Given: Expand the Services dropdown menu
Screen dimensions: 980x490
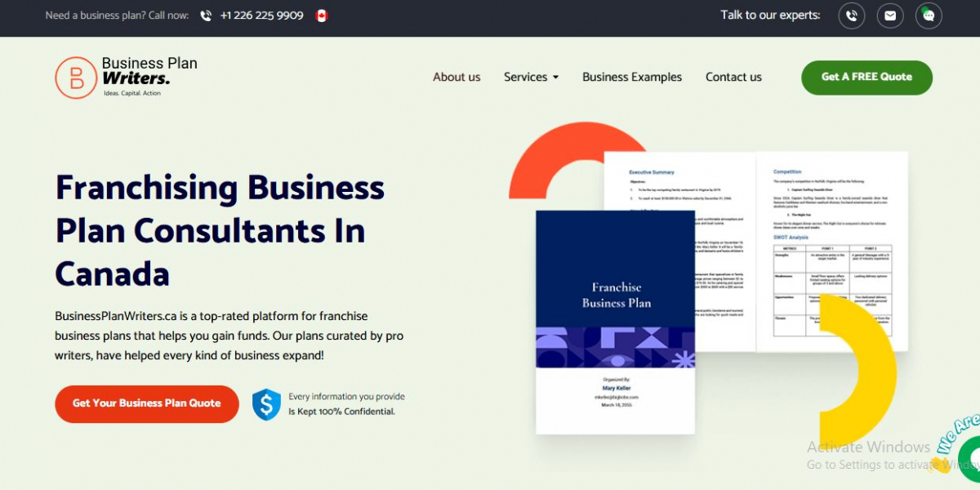Looking at the screenshot, I should (x=531, y=77).
